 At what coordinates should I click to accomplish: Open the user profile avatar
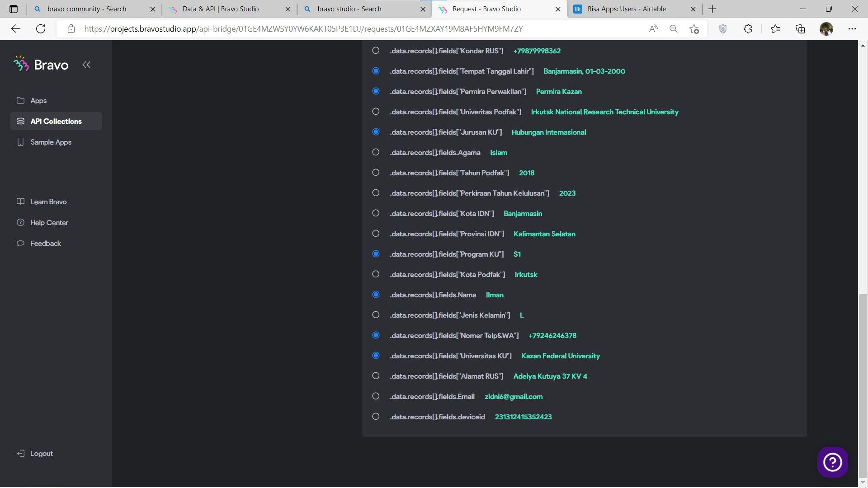(826, 29)
